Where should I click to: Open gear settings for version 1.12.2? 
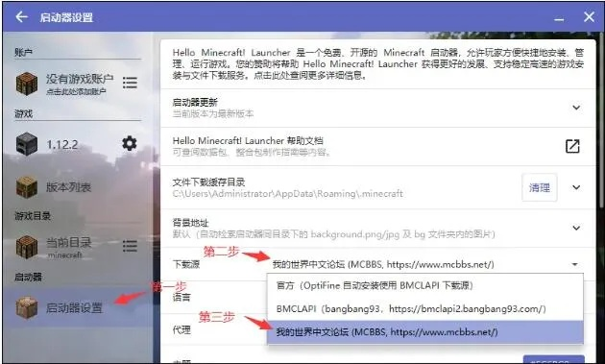tap(130, 144)
